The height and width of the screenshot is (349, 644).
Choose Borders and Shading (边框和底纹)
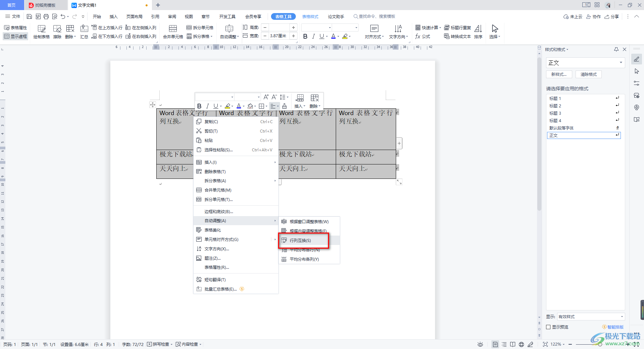(236, 211)
